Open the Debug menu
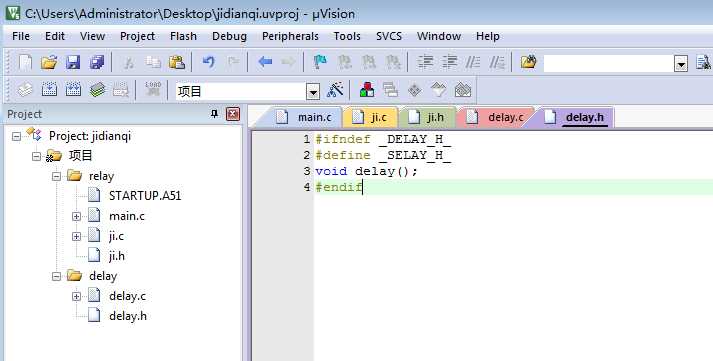 (229, 36)
